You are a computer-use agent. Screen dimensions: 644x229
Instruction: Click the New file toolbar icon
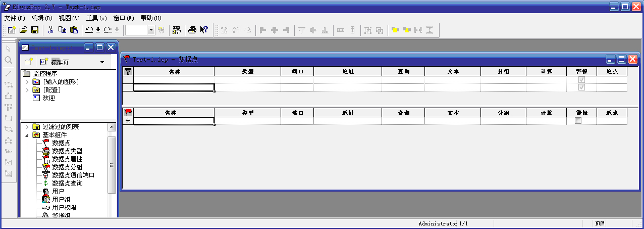pyautogui.click(x=12, y=30)
